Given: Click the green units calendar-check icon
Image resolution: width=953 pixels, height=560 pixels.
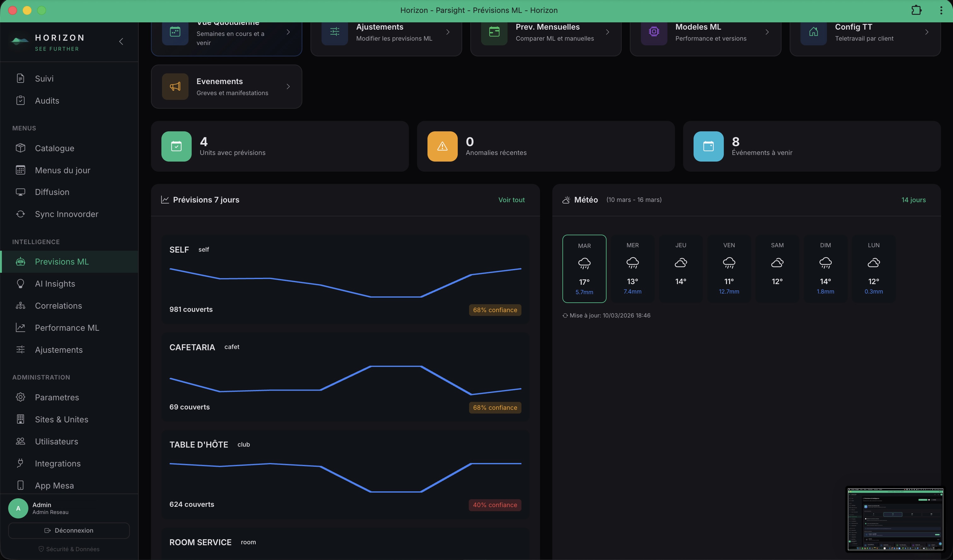Looking at the screenshot, I should click(176, 146).
